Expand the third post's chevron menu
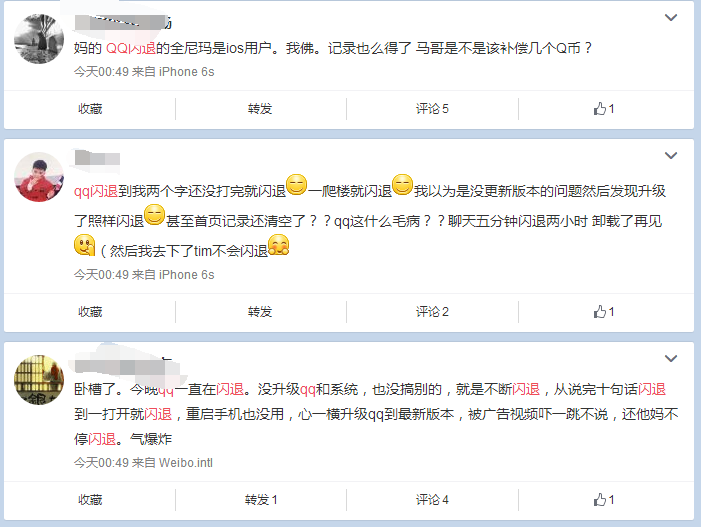701x527 pixels. (671, 358)
